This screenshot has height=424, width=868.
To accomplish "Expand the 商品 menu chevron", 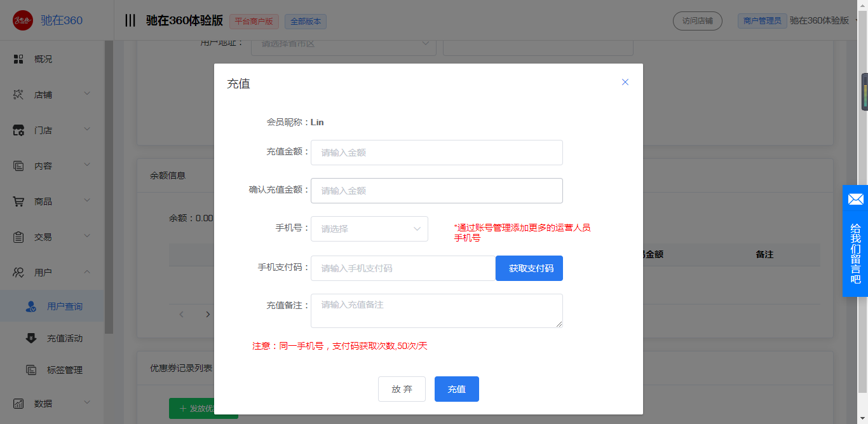I will (87, 201).
